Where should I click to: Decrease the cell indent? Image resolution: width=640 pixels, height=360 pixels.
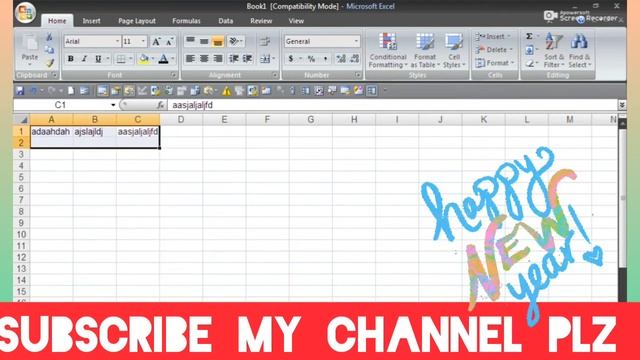coord(234,59)
